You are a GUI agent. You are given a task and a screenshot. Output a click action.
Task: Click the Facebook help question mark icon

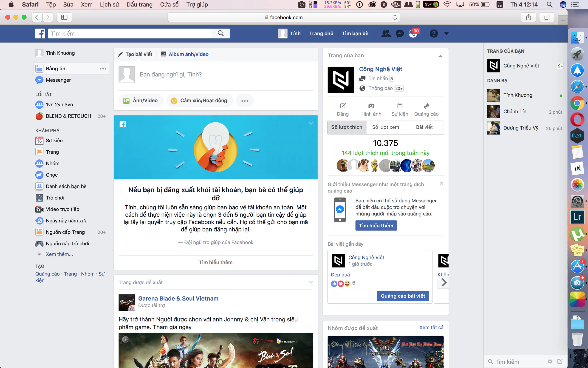point(434,34)
